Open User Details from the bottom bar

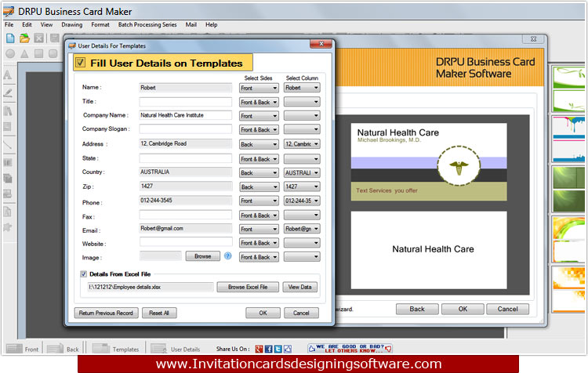click(x=175, y=349)
